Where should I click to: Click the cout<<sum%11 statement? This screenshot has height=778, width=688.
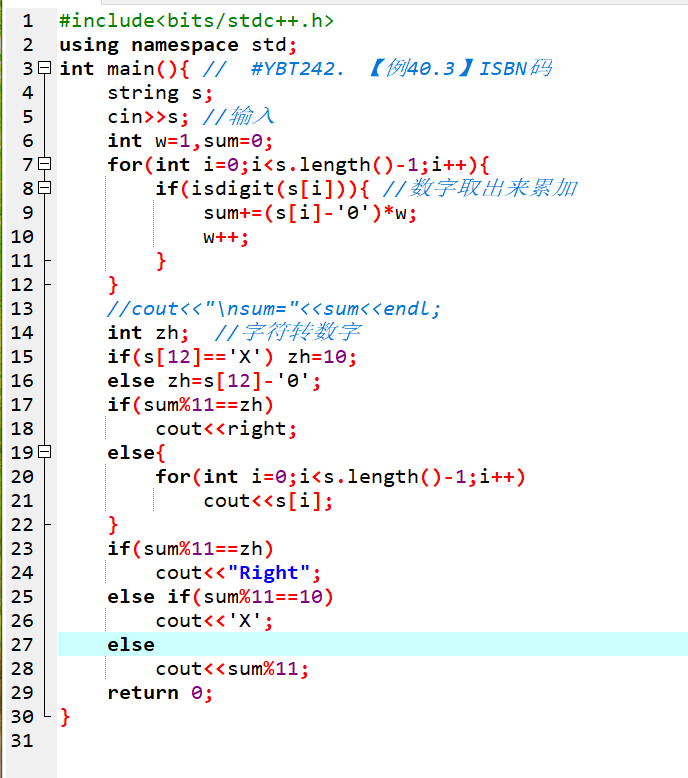[232, 669]
